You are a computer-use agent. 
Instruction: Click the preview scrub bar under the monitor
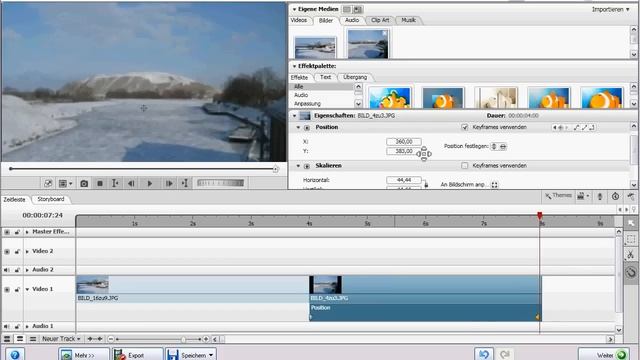click(143, 169)
